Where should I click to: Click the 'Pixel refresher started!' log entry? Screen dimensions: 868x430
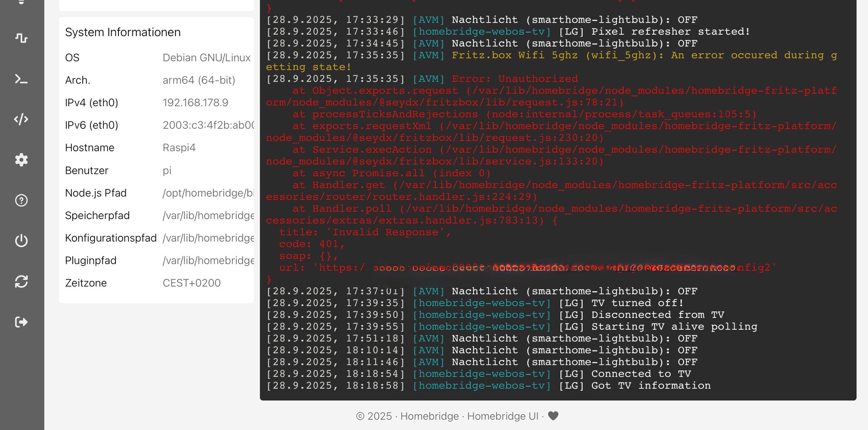(670, 32)
